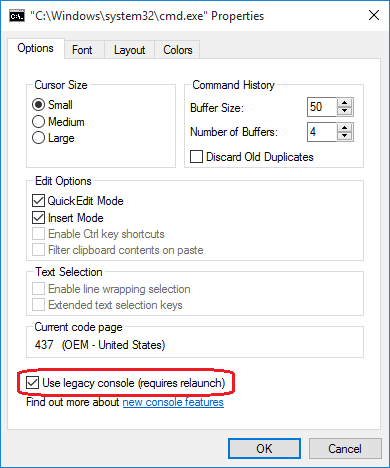Viewport: 390px width, 468px height.
Task: Switch to the Font tab
Action: 82,50
